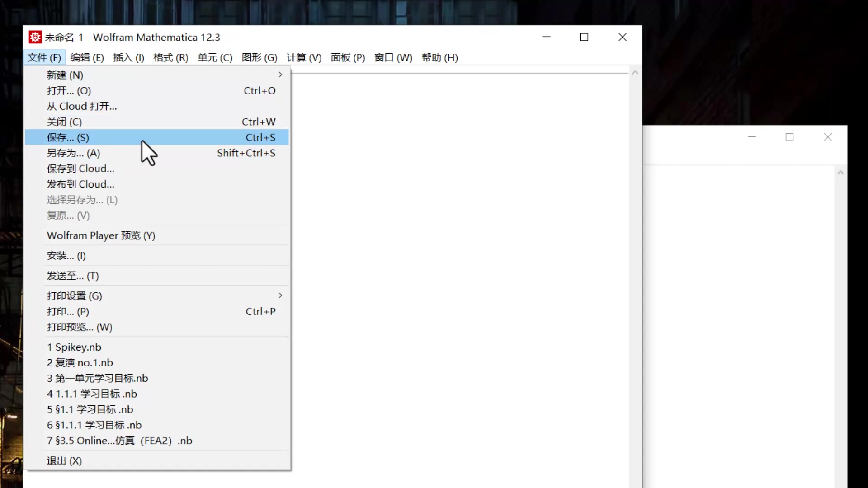
Task: Expand the 打印设置 submenu
Action: pyautogui.click(x=74, y=296)
